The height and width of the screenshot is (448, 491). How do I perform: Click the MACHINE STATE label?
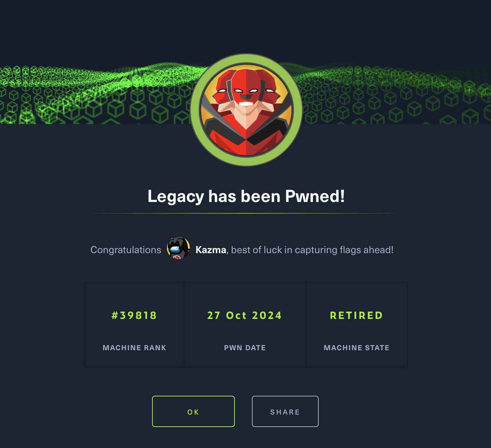coord(356,348)
